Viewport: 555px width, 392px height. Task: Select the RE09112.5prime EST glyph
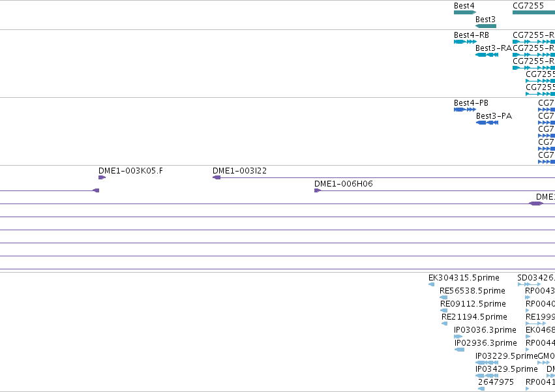[x=443, y=310]
